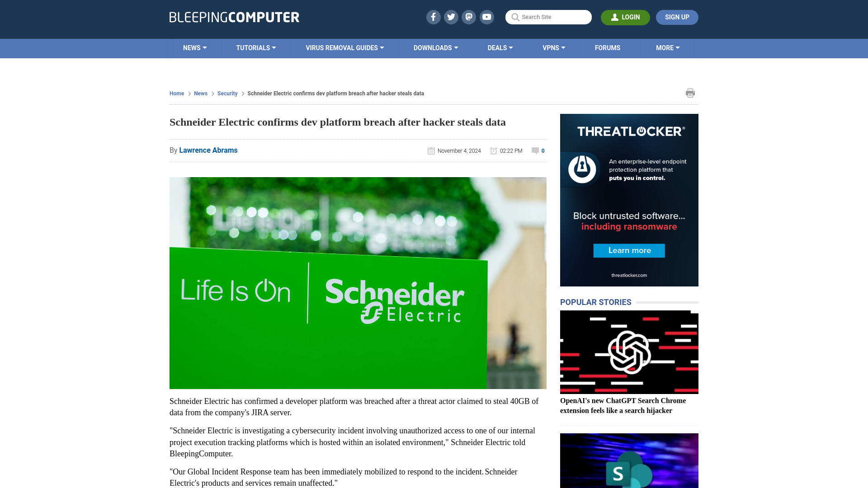This screenshot has width=868, height=488.
Task: Click the Mastodon social icon
Action: coord(469,17)
